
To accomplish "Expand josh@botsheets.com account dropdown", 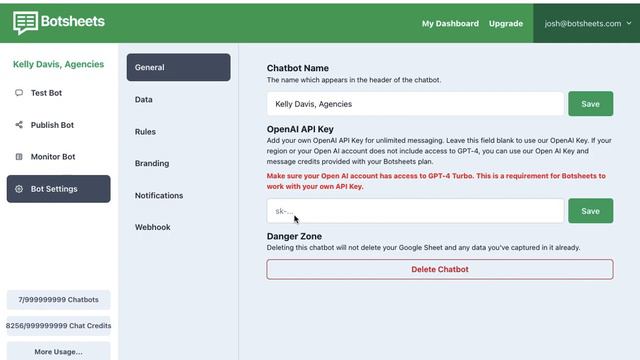I will 587,23.
